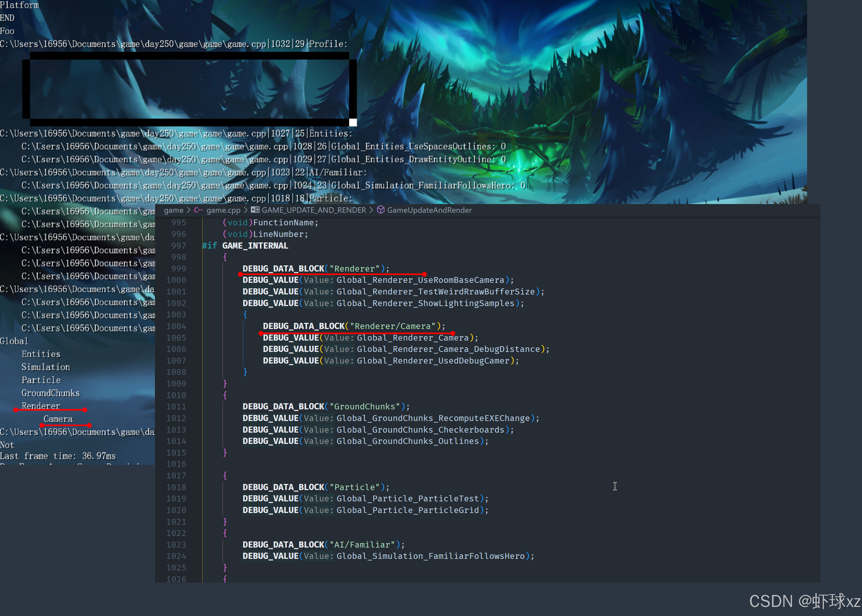This screenshot has width=862, height=616.
Task: Click the cube icon beside GameUpdateAndRender
Action: pyautogui.click(x=381, y=210)
